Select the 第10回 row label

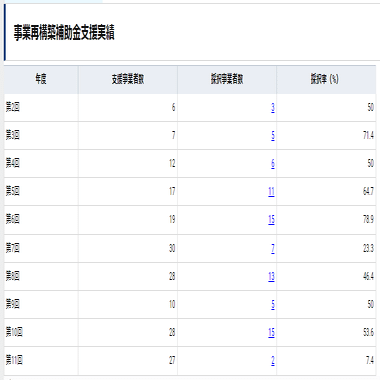pos(14,332)
